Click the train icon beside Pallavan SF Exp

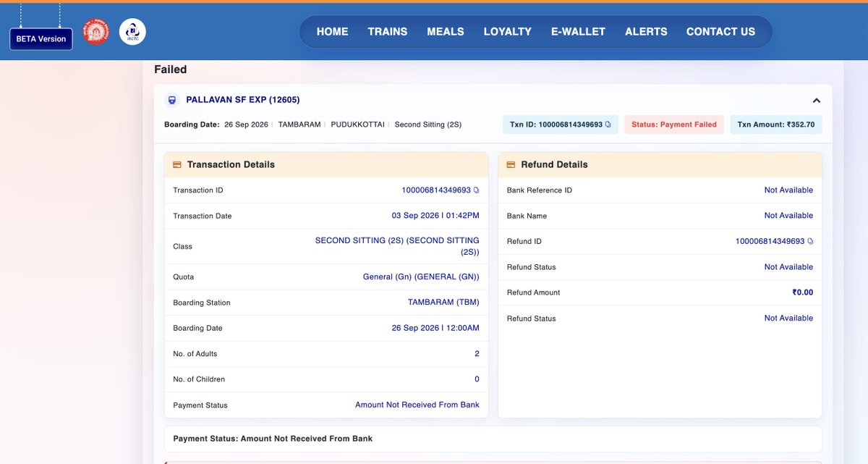coord(172,100)
